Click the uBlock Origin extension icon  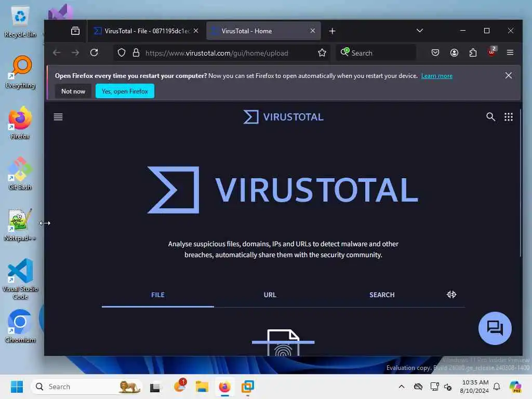click(x=492, y=51)
